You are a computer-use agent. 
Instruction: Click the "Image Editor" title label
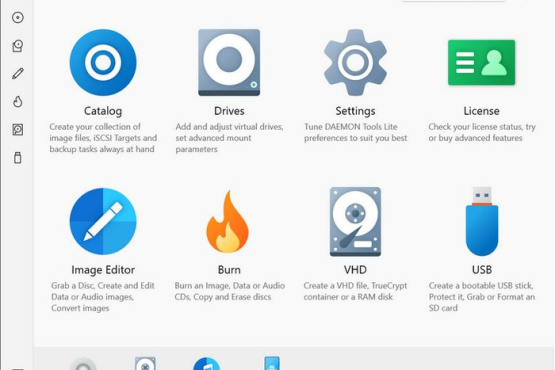click(103, 270)
